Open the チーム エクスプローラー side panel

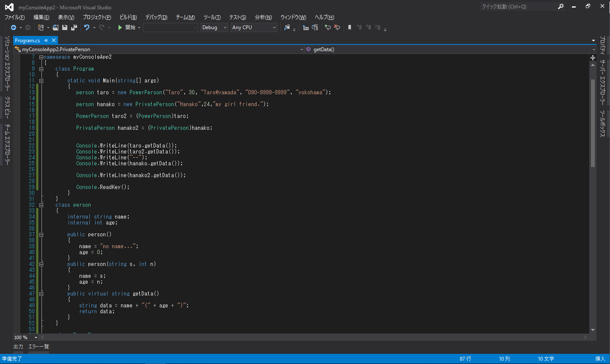tap(7, 144)
